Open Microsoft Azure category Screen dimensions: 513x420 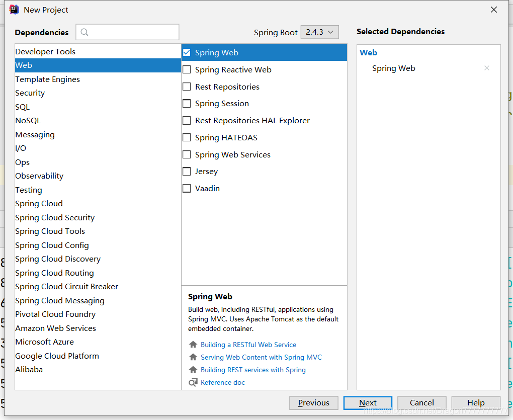click(x=98, y=342)
